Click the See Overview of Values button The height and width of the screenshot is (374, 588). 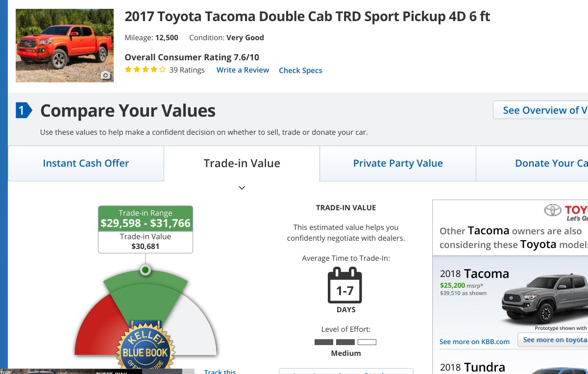point(540,110)
